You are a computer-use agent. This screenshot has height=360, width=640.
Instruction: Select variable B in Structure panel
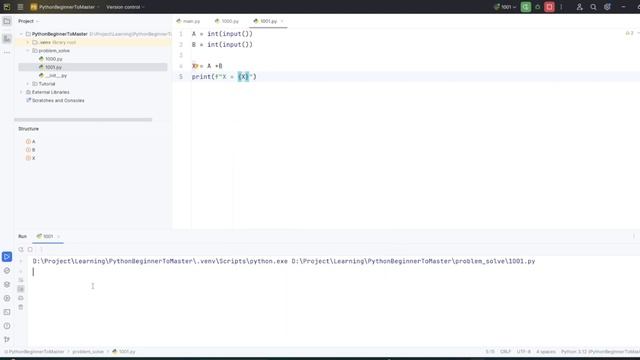31,150
